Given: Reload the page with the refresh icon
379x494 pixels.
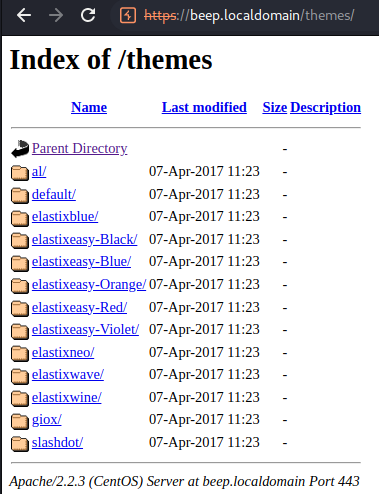Looking at the screenshot, I should click(88, 15).
